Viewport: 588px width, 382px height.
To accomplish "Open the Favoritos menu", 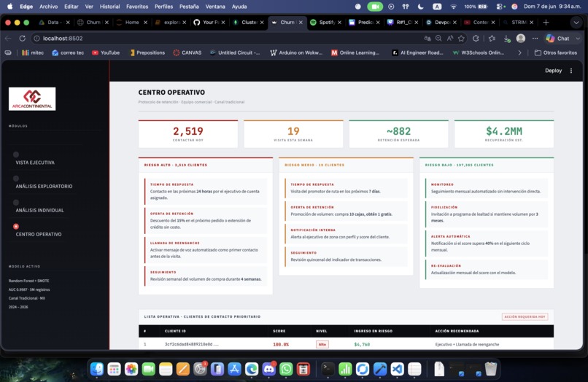I will (x=137, y=7).
